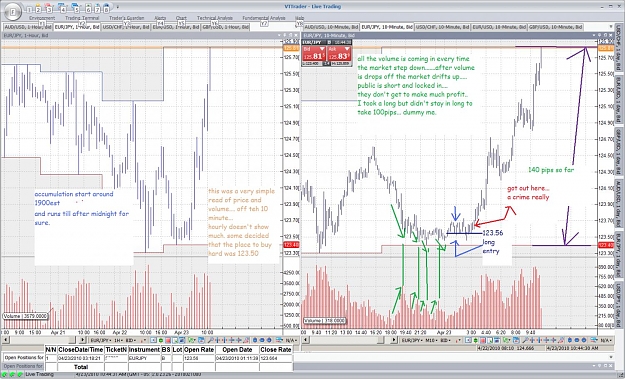
Task: Click scroll-left arrow of 10-Minute chart scrollbar
Action: pyautogui.click(x=306, y=340)
